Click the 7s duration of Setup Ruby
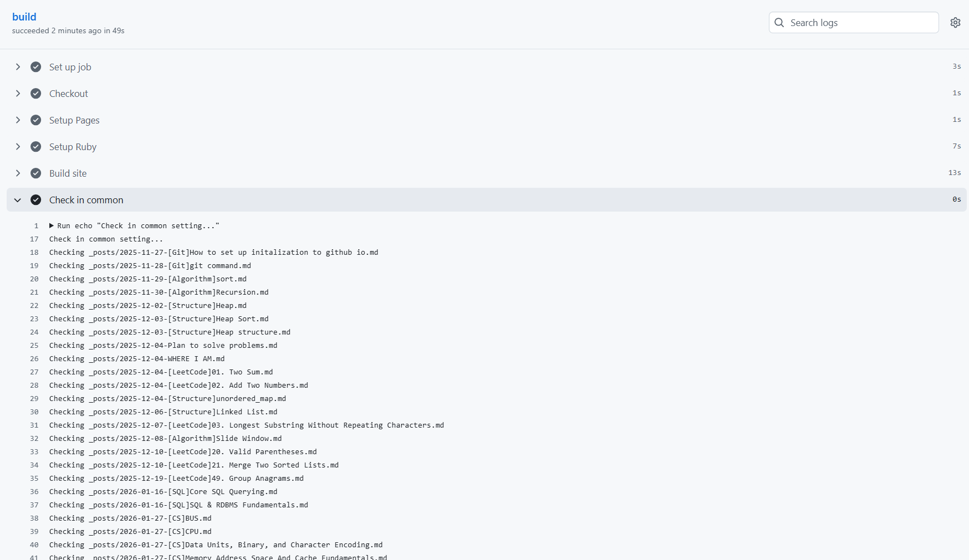 (957, 146)
